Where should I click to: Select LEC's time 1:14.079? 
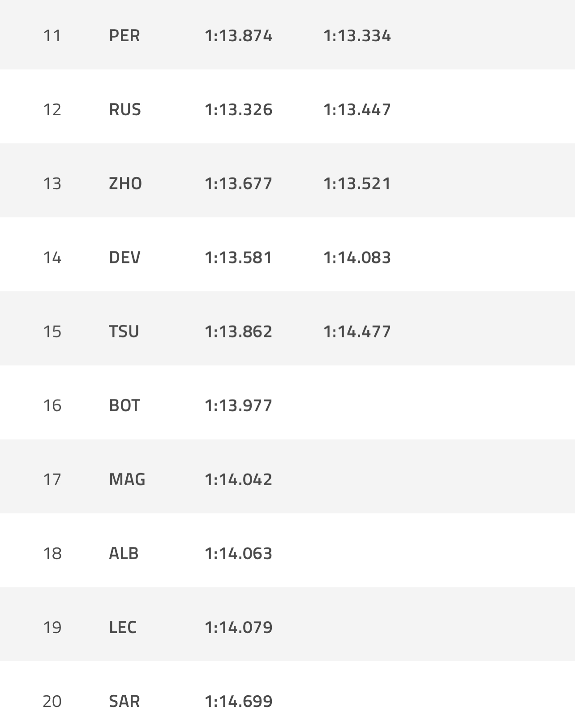tap(238, 627)
